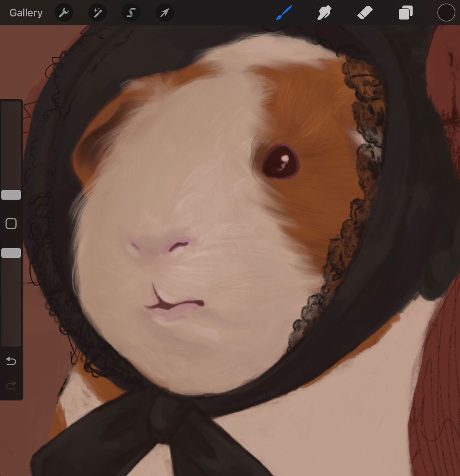Return to the Gallery
This screenshot has height=476, width=460.
point(26,13)
